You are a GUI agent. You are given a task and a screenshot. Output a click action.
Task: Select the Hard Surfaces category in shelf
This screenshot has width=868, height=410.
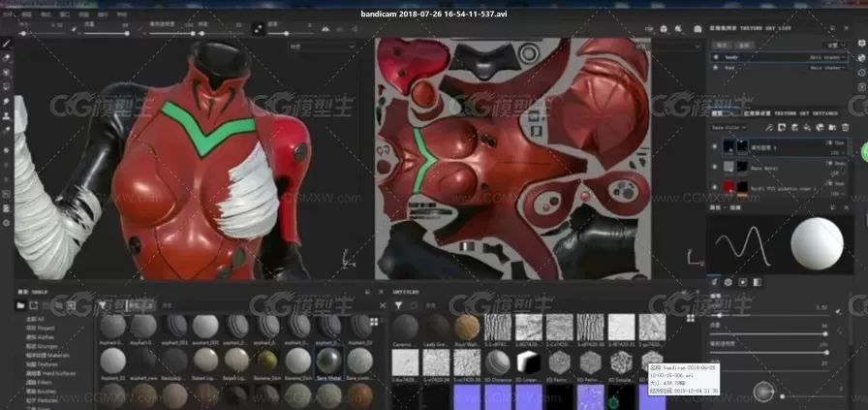click(x=51, y=373)
